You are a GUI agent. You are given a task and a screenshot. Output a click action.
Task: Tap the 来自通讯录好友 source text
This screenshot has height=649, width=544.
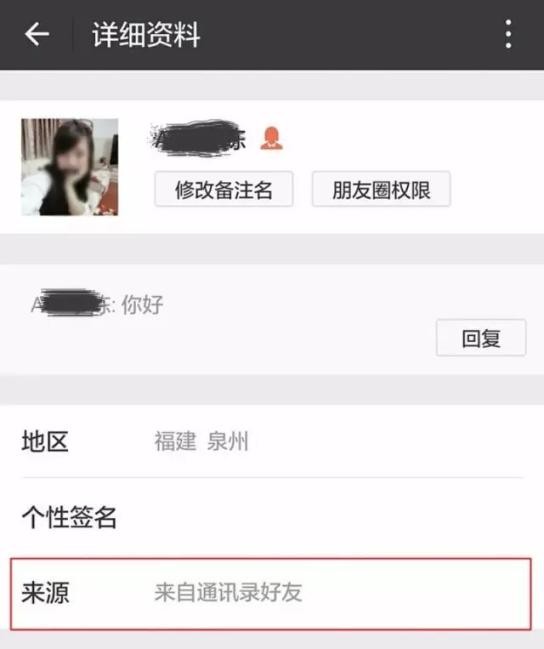[x=228, y=592]
